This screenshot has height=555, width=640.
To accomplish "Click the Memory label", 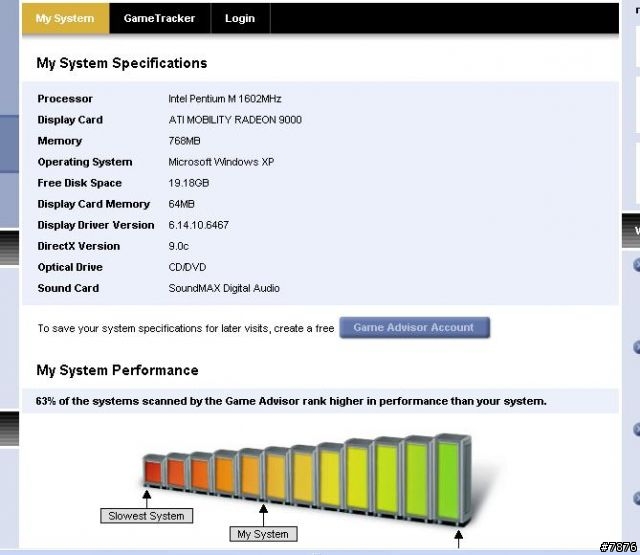I will pyautogui.click(x=60, y=141).
